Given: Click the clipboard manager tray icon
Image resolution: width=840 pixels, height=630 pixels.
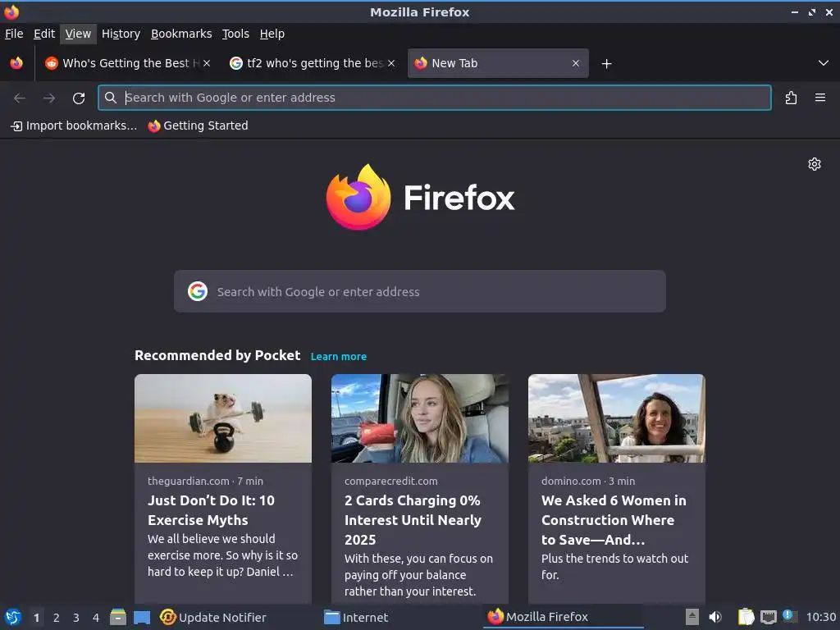Looking at the screenshot, I should [746, 617].
